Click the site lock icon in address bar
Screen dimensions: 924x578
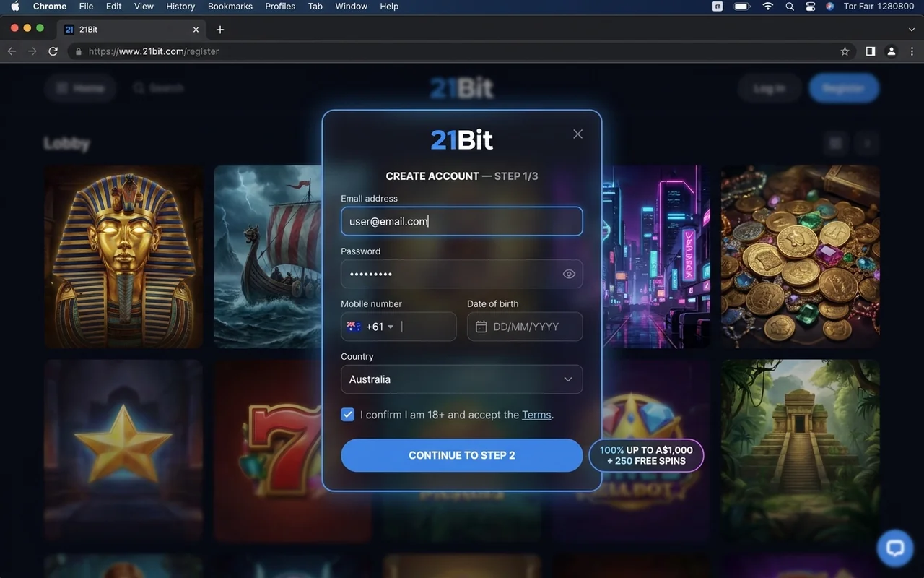point(79,52)
